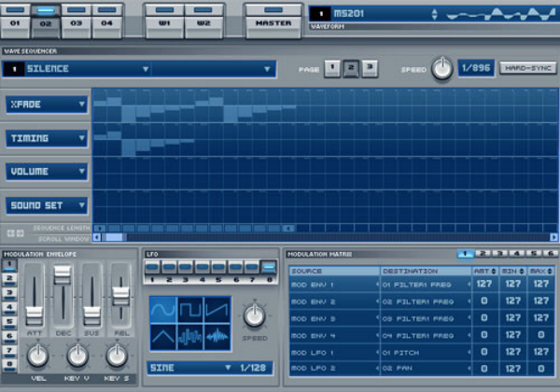Click the MAX column sort arrows
Screen dimensions: 560x392
point(550,272)
